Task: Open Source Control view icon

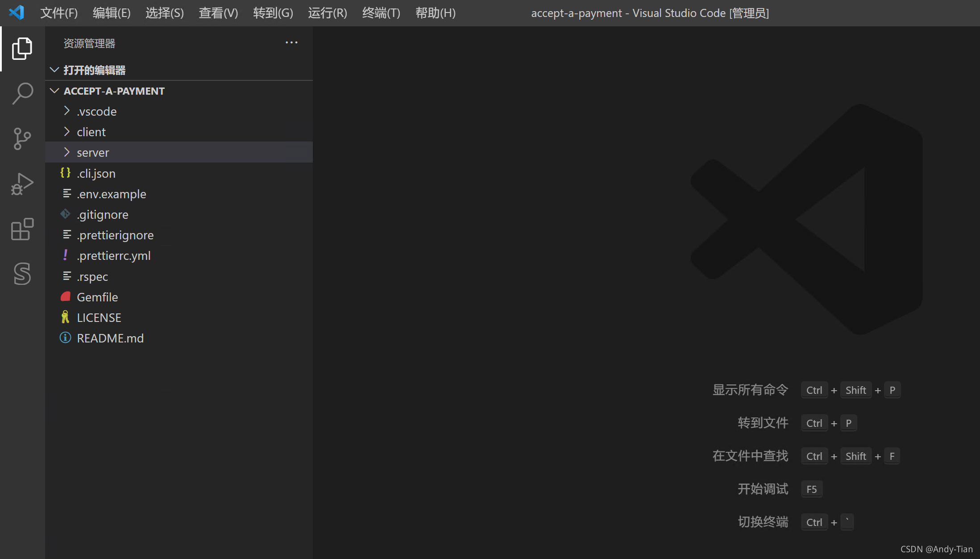Action: pyautogui.click(x=22, y=138)
